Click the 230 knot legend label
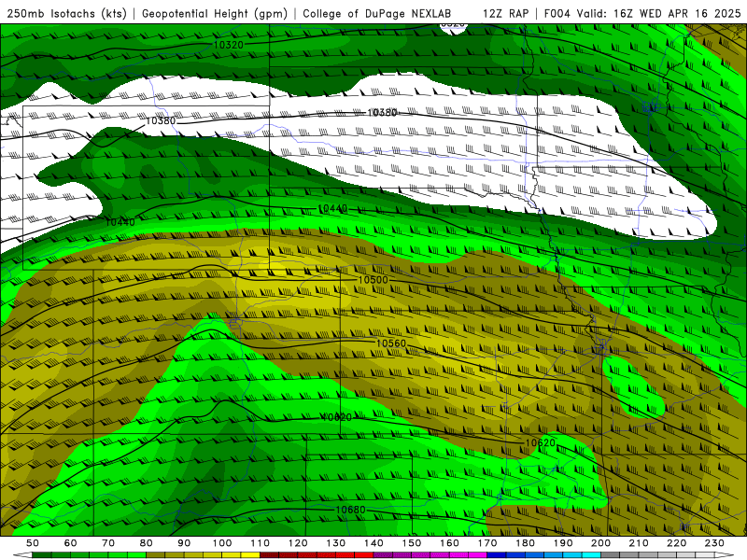 [x=714, y=543]
